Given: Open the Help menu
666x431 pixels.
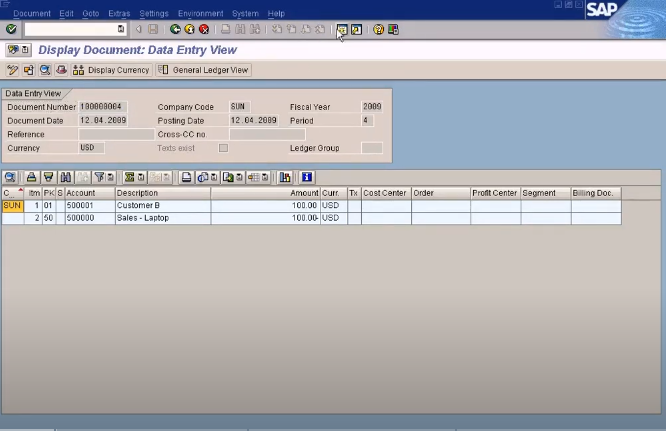Looking at the screenshot, I should [276, 14].
